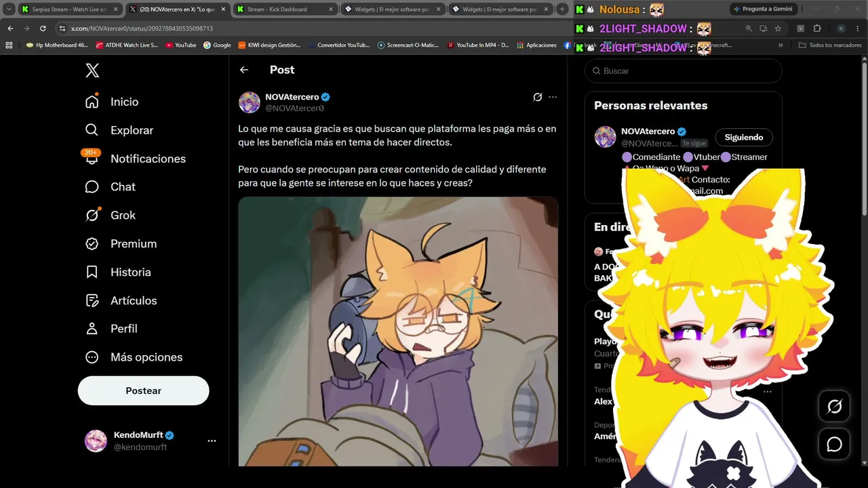
Task: Select the first Widgets tab
Action: coord(391,9)
